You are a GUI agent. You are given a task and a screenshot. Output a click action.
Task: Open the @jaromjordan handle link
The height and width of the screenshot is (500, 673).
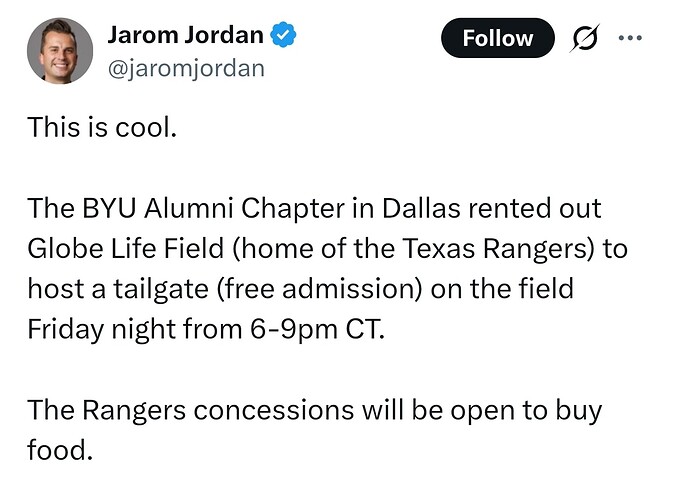185,69
